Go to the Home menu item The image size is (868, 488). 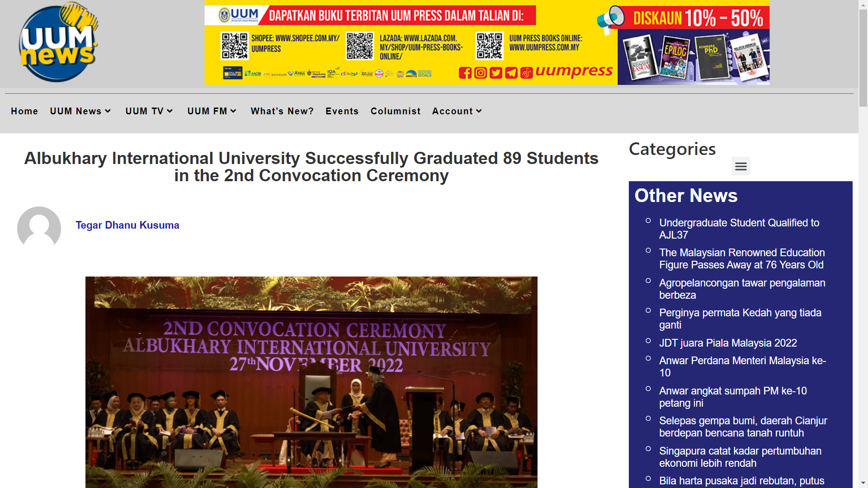pyautogui.click(x=24, y=111)
